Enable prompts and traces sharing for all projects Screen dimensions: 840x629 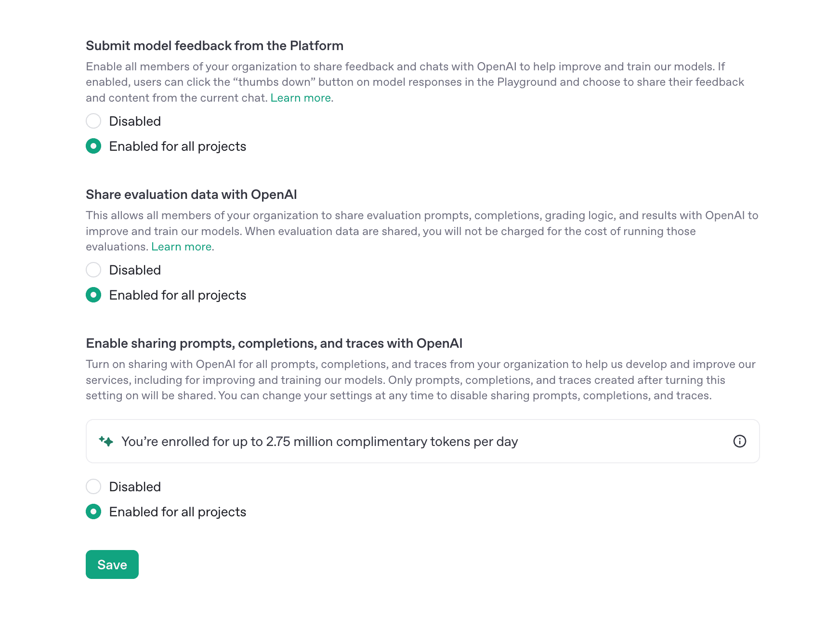coord(93,511)
